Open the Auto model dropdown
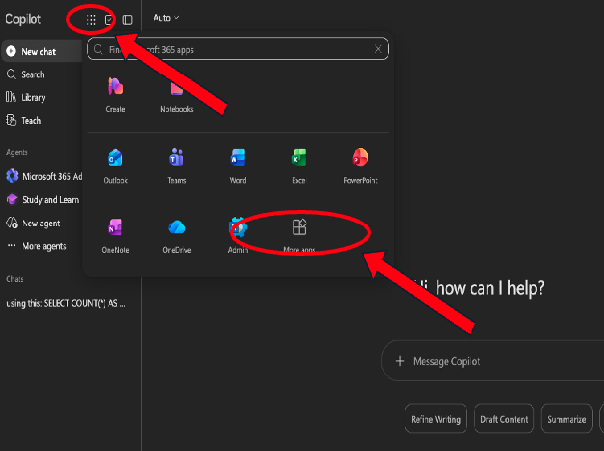 166,18
